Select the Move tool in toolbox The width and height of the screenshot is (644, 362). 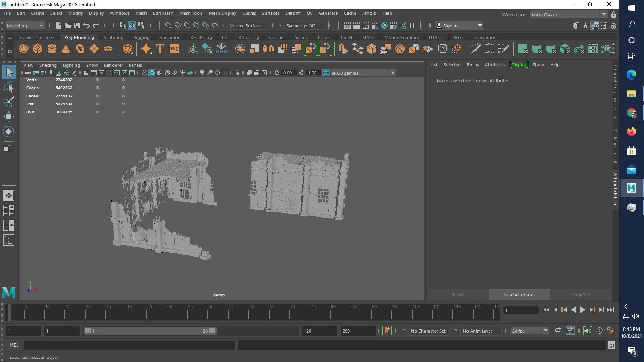[x=9, y=117]
